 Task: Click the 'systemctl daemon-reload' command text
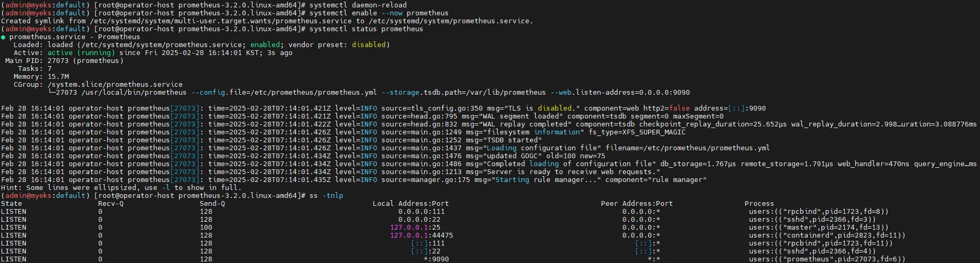[358, 5]
